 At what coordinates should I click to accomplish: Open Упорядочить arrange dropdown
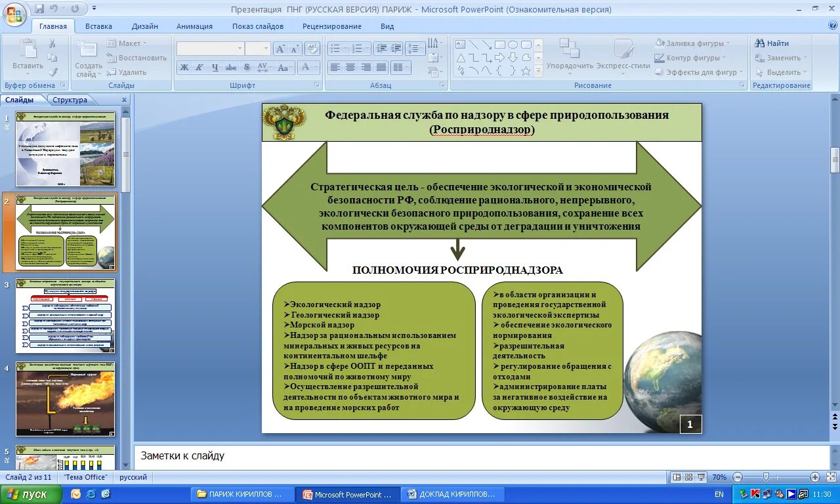pos(570,56)
